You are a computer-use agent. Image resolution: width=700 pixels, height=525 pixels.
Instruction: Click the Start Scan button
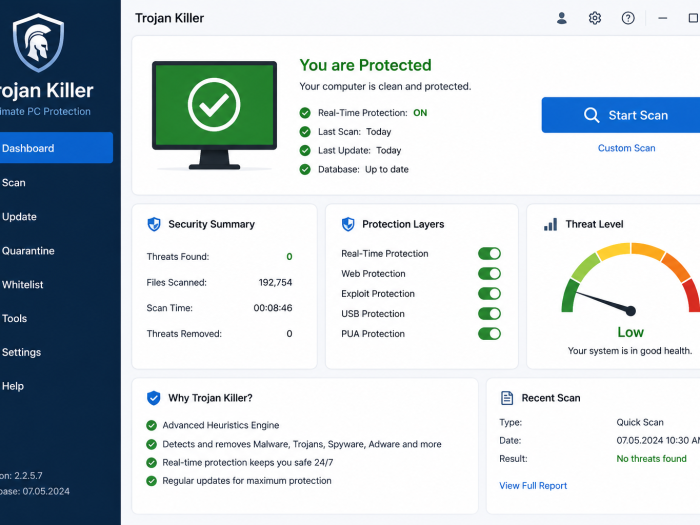(621, 115)
